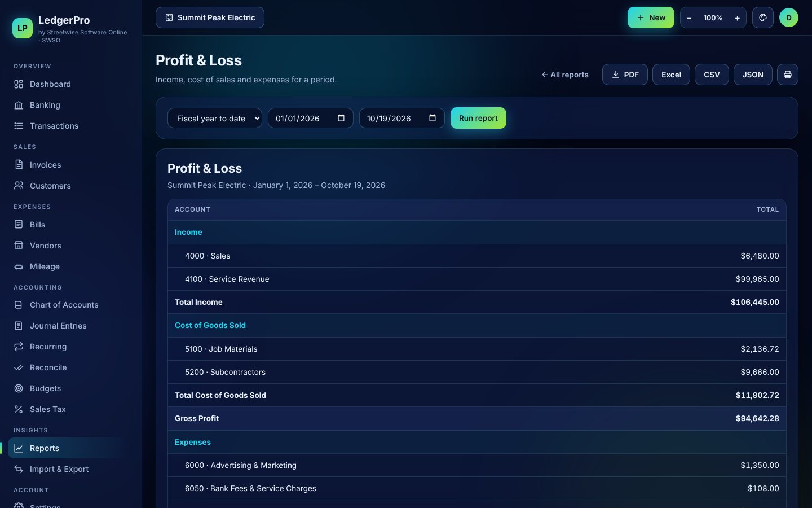
Task: Increase zoom with plus button
Action: [737, 18]
